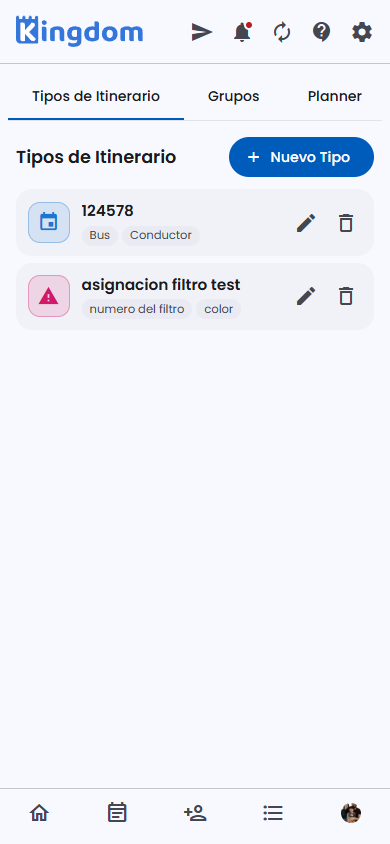Open the calendar notes bottom icon
Screen dimensions: 390x844
click(x=117, y=813)
